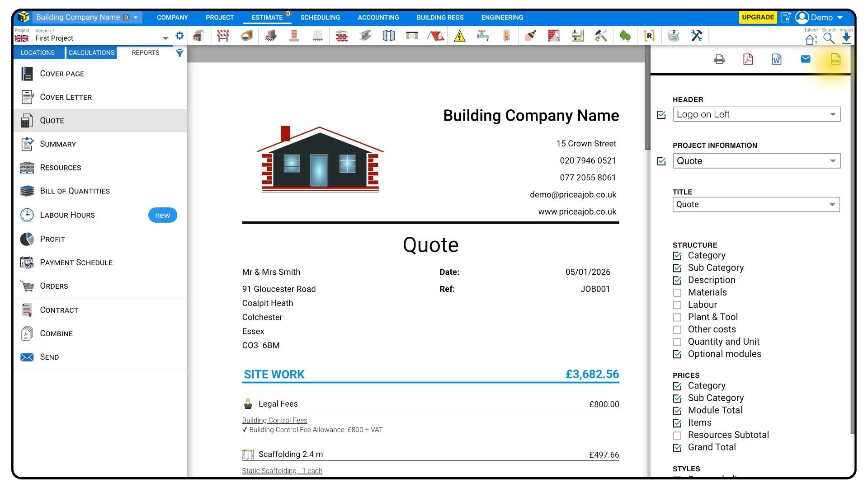The height and width of the screenshot is (488, 868).
Task: Select the landscaping tree icon
Action: coord(625,36)
